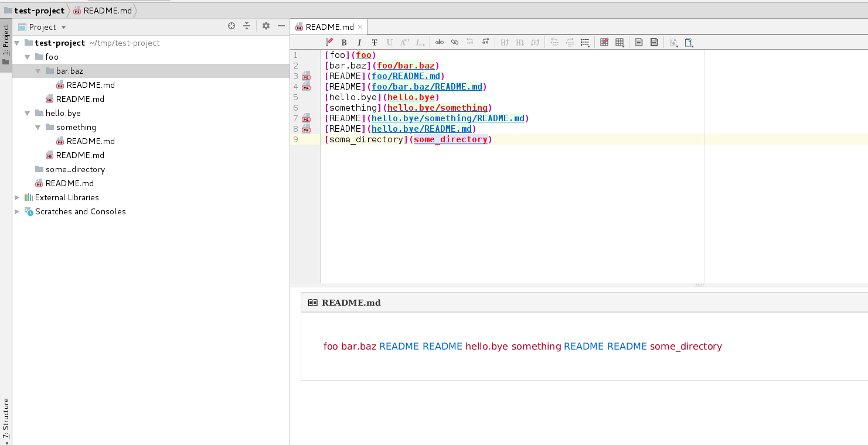Toggle strikethrough formatting

tap(375, 42)
